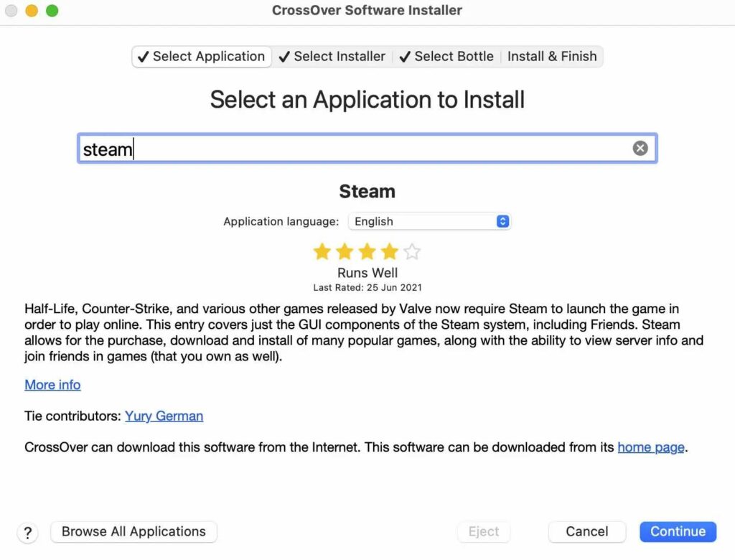Open the home page link
Viewport: 735px width, 560px height.
650,447
